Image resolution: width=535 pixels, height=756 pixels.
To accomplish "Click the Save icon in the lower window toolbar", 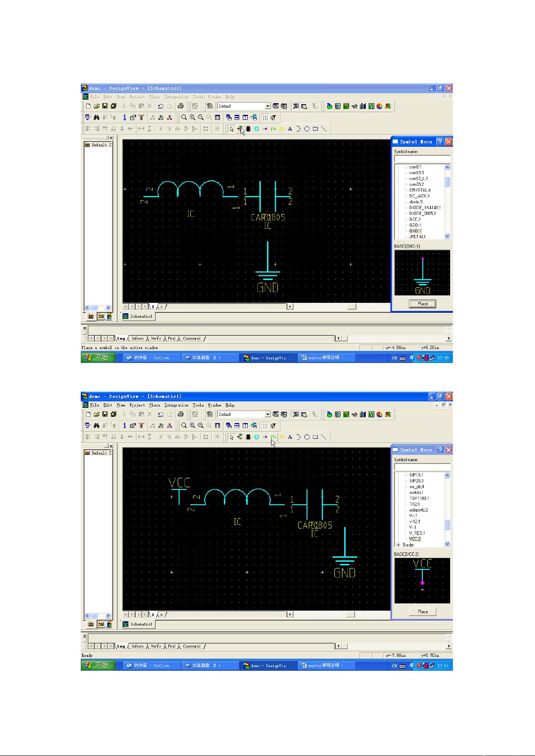I will (x=105, y=415).
